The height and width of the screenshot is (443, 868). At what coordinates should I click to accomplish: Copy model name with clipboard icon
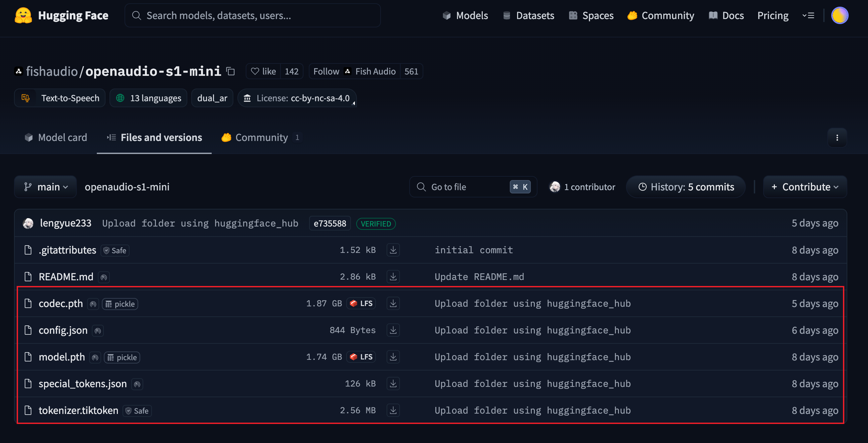click(230, 71)
